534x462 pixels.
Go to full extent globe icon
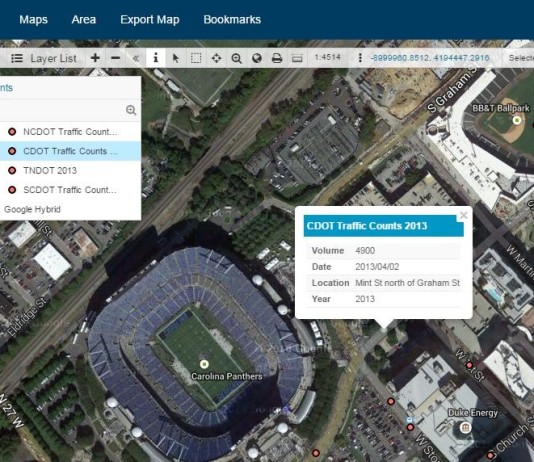(x=257, y=58)
